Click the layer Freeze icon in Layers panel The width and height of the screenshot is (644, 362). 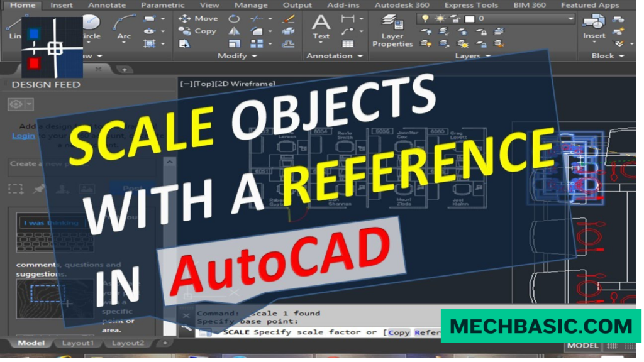pos(462,31)
